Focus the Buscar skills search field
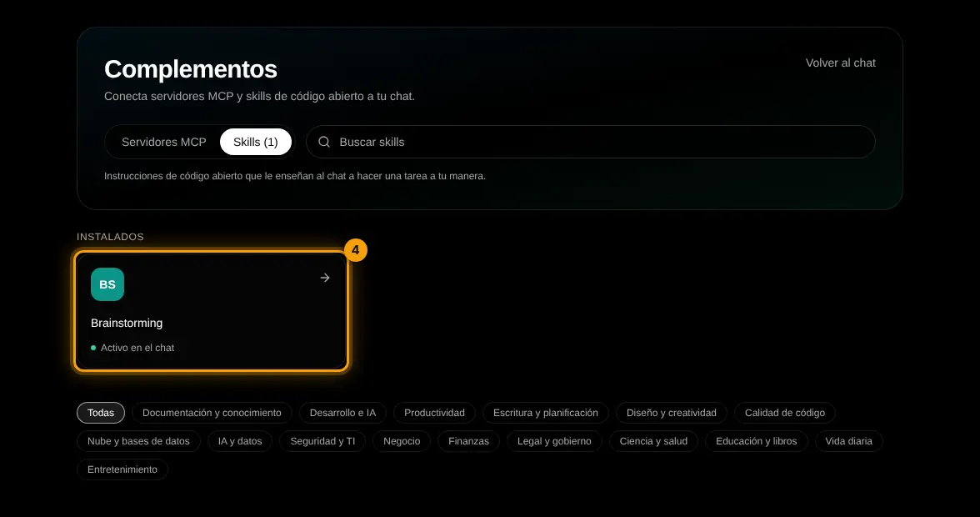The image size is (980, 517). click(591, 142)
